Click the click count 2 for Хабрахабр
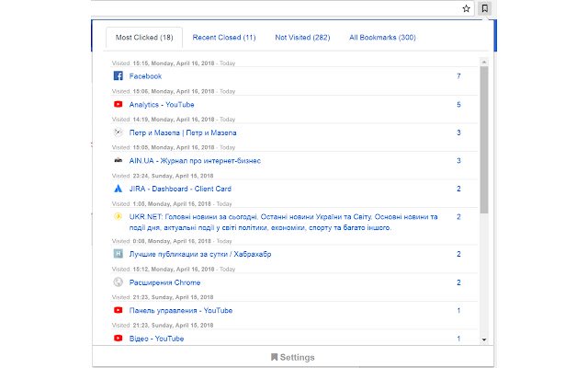 pos(458,254)
